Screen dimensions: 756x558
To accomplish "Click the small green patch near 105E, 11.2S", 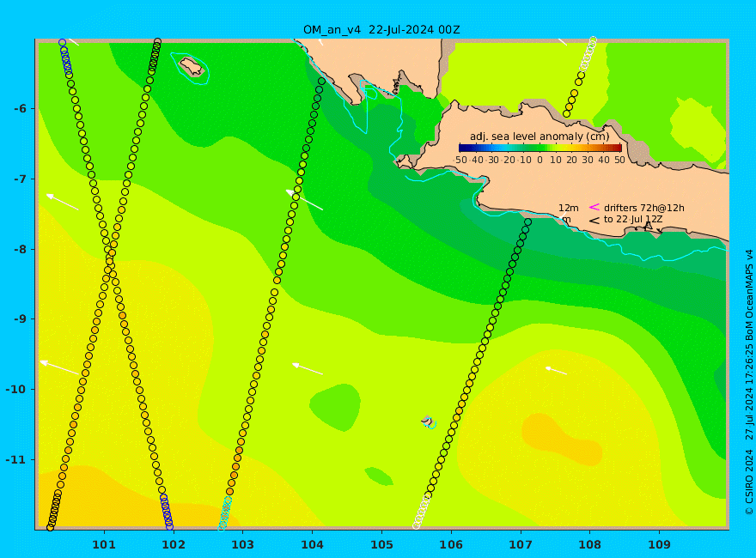I will pos(379,476).
